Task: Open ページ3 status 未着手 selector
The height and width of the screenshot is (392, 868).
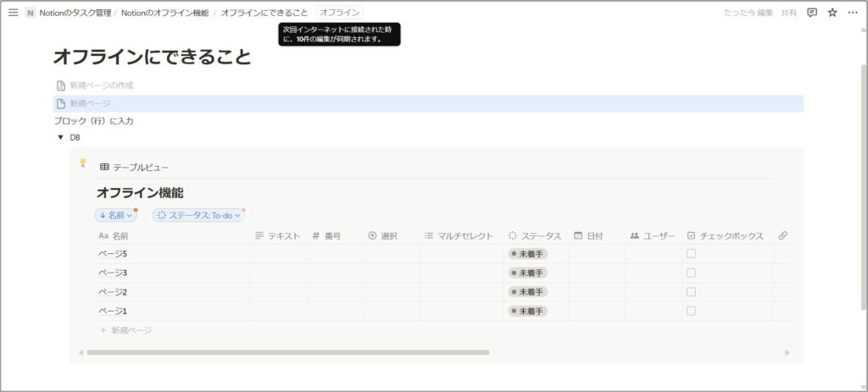Action: 528,273
